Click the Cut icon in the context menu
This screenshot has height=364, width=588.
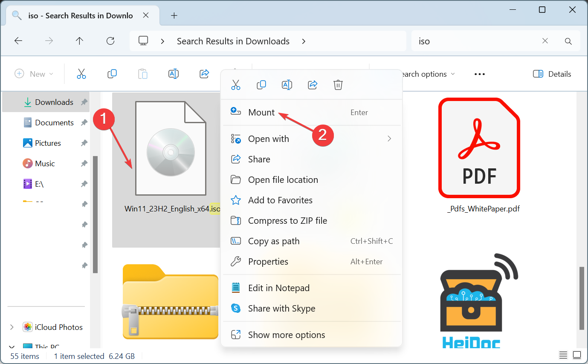[x=236, y=84]
